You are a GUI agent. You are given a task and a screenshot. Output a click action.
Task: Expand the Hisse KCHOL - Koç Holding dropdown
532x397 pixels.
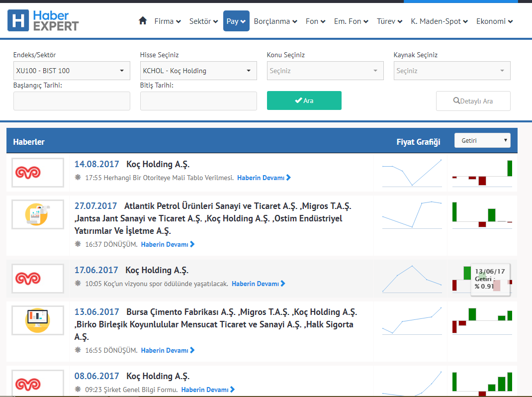pos(198,71)
